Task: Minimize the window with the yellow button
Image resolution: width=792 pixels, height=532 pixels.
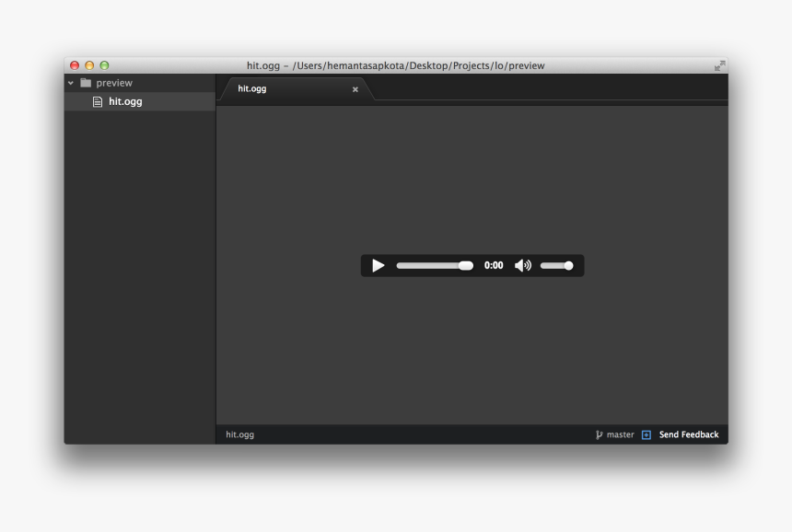Action: [x=89, y=65]
